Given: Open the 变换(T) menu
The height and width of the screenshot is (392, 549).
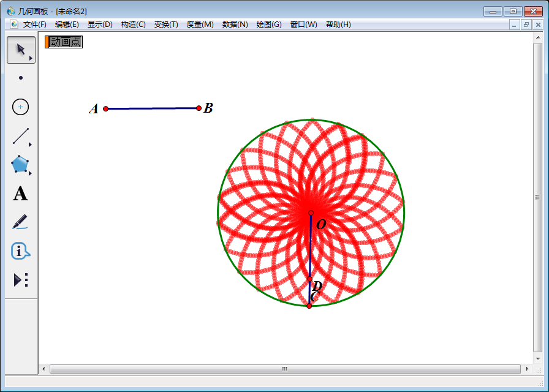Looking at the screenshot, I should pyautogui.click(x=166, y=24).
